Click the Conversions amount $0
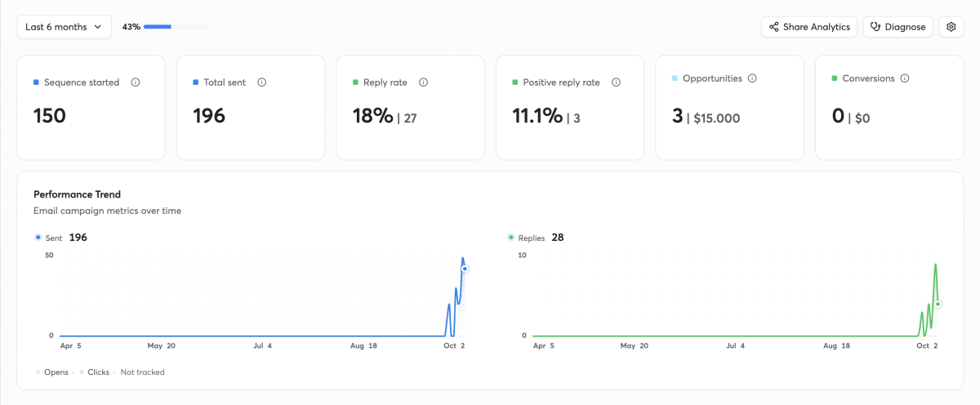The width and height of the screenshot is (980, 405). coord(862,118)
